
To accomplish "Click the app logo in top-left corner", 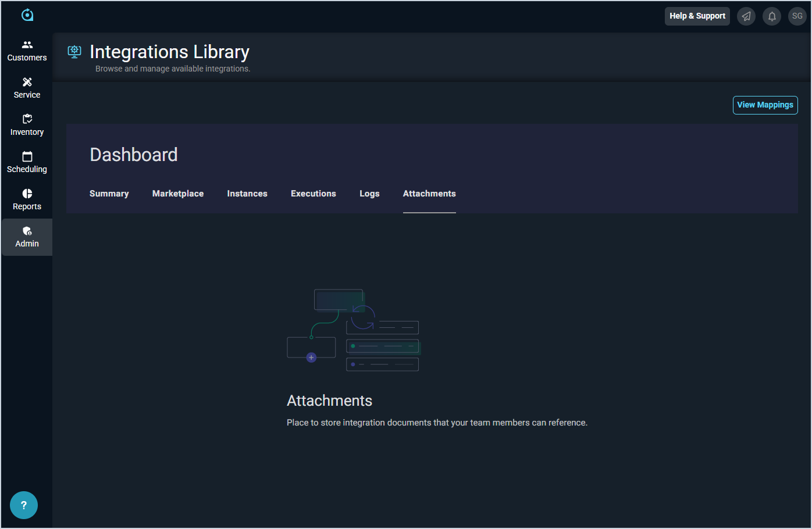I will pyautogui.click(x=27, y=15).
